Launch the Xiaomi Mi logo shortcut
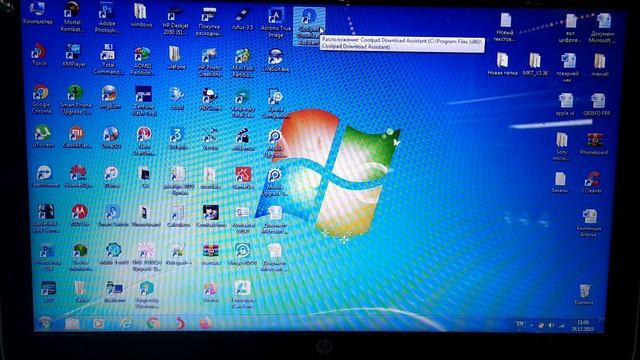Image resolution: width=640 pixels, height=360 pixels. [x=76, y=136]
